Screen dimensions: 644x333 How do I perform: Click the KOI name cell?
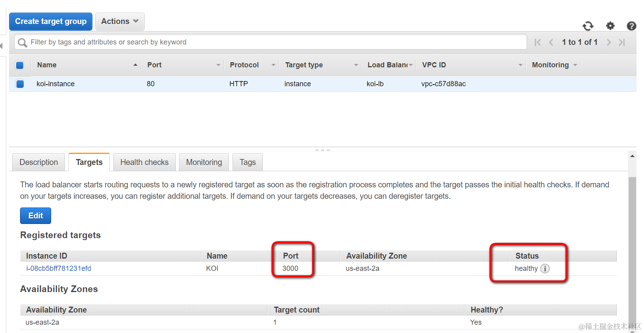[x=212, y=268]
